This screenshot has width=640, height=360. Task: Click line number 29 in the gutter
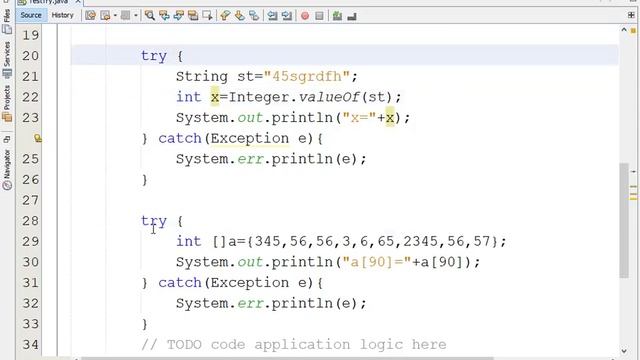(x=31, y=241)
